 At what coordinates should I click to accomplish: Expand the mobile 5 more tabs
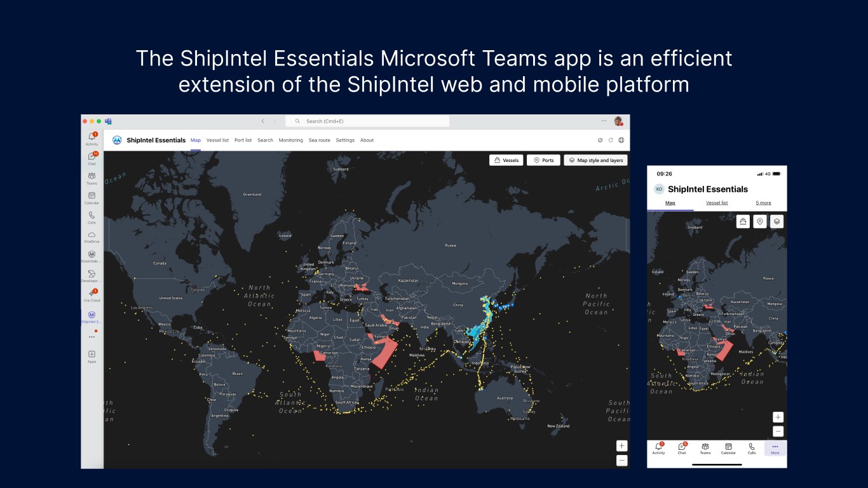(763, 203)
